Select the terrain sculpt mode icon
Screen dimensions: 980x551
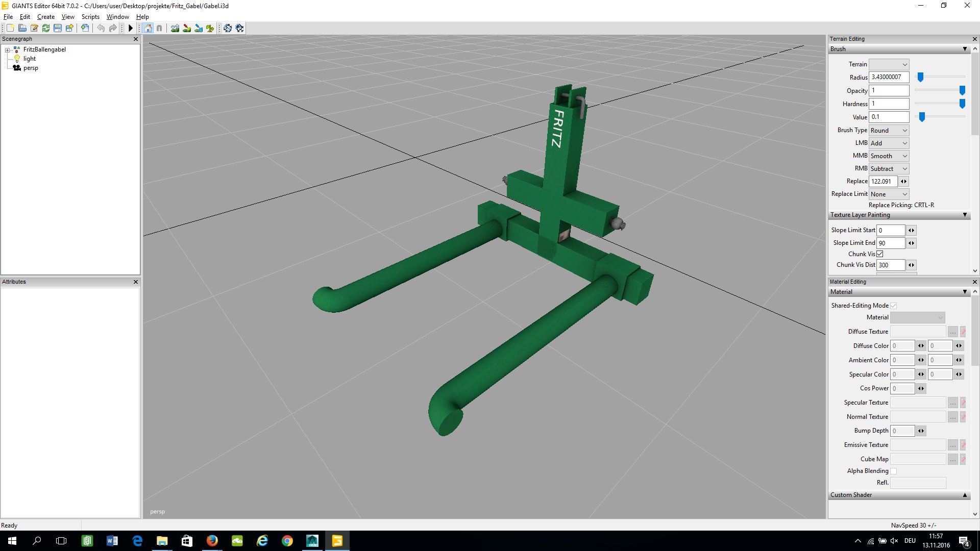175,28
